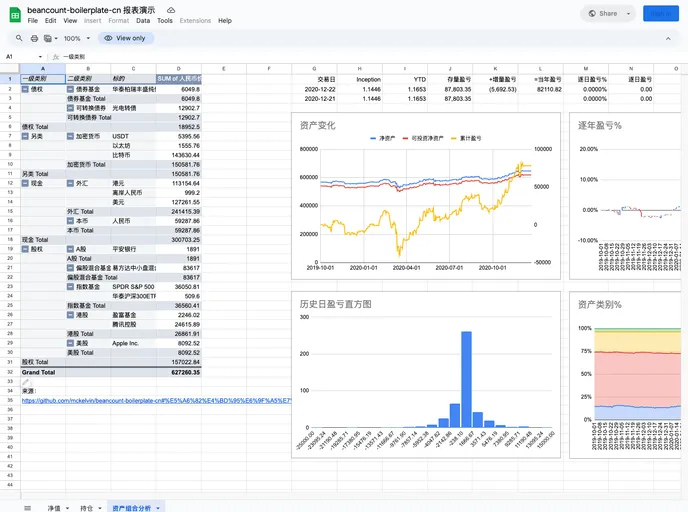This screenshot has height=512, width=688.
Task: Switch to the 净值 sheet tab
Action: 54,508
